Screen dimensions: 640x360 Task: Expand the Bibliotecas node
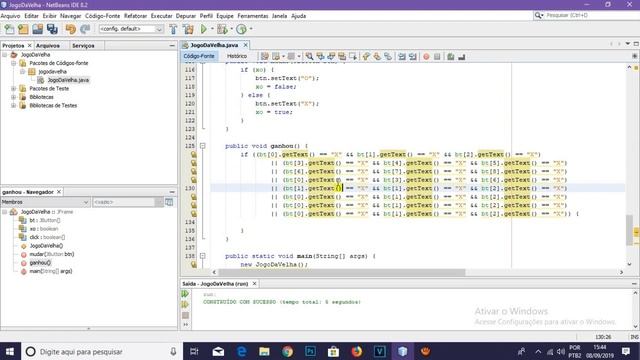pyautogui.click(x=13, y=97)
